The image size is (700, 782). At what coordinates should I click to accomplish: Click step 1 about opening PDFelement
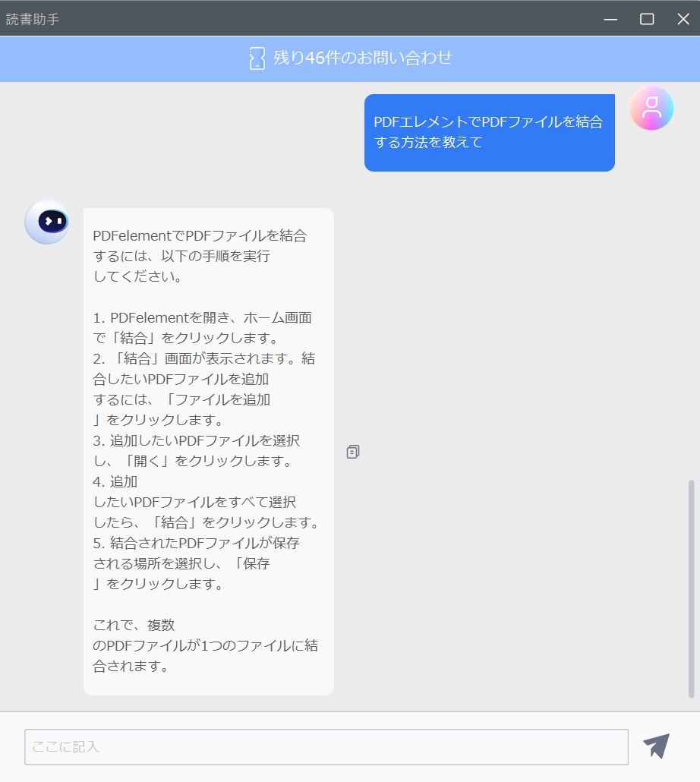(x=203, y=328)
